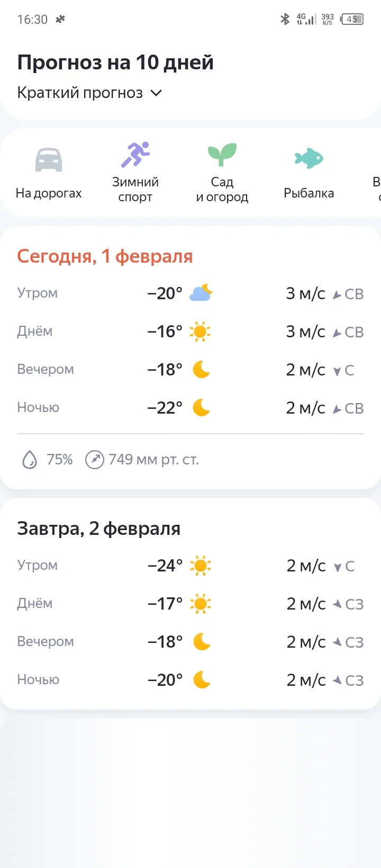Tap the 749 мм рт. ст. pressure value
The image size is (381, 868).
153,460
